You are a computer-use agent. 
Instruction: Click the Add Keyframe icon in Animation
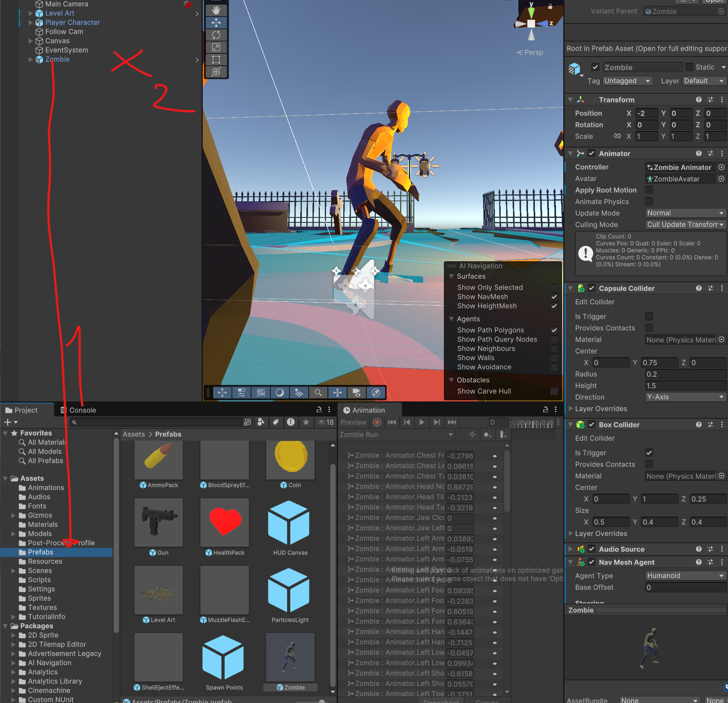click(488, 434)
